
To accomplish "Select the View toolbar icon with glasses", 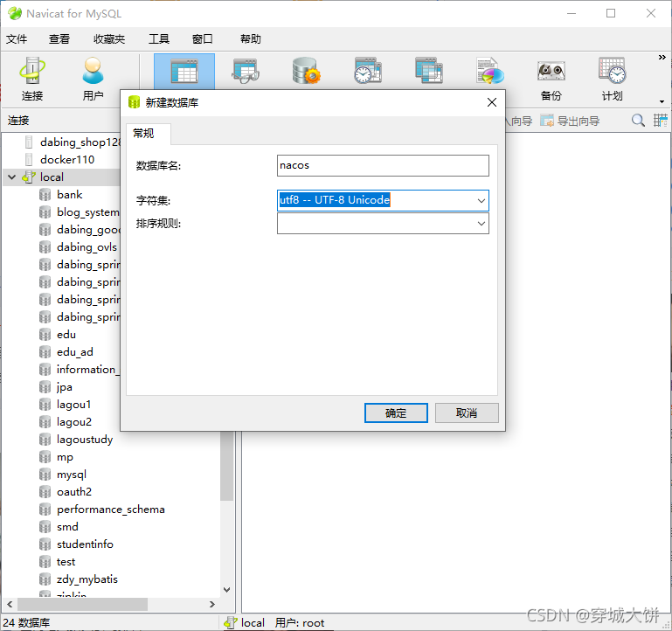I will tap(246, 71).
